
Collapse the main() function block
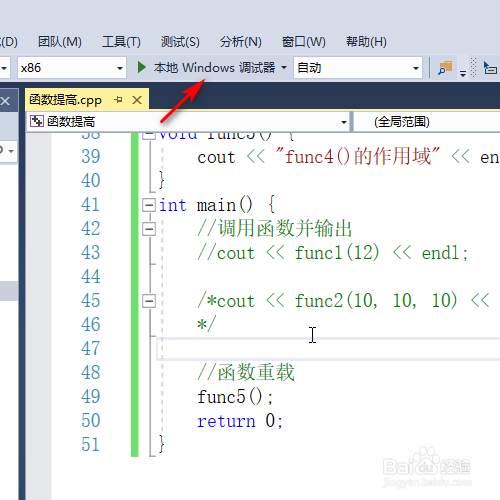tap(149, 205)
